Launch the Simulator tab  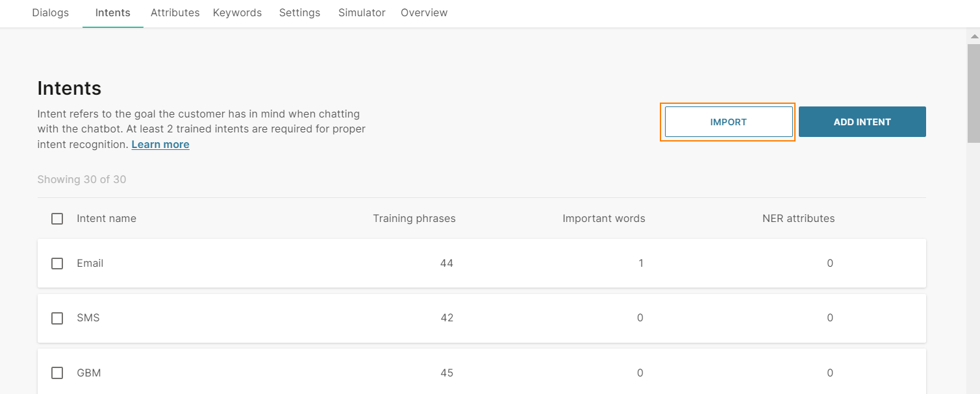pos(362,13)
